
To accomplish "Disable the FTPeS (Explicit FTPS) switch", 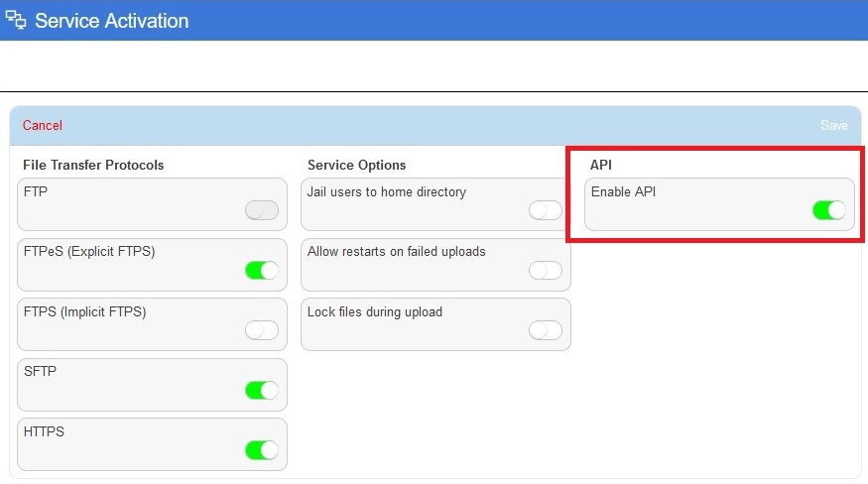I will click(x=262, y=270).
